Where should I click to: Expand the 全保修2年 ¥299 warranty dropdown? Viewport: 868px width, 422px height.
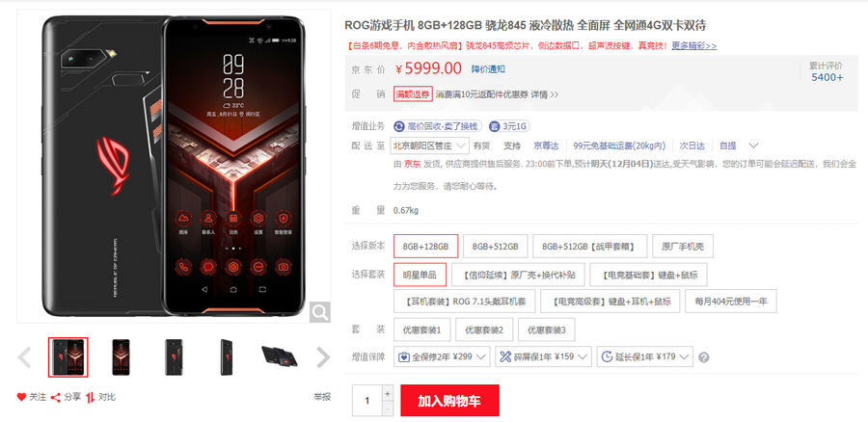442,356
